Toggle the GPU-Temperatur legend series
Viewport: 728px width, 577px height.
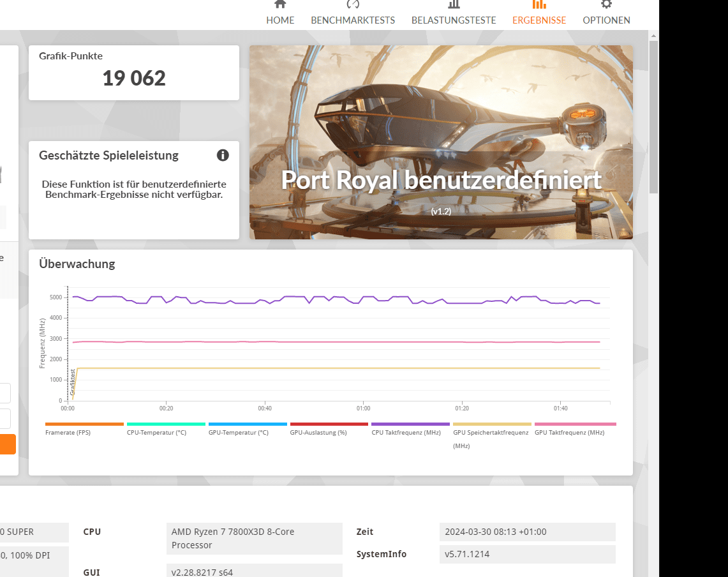click(x=248, y=429)
